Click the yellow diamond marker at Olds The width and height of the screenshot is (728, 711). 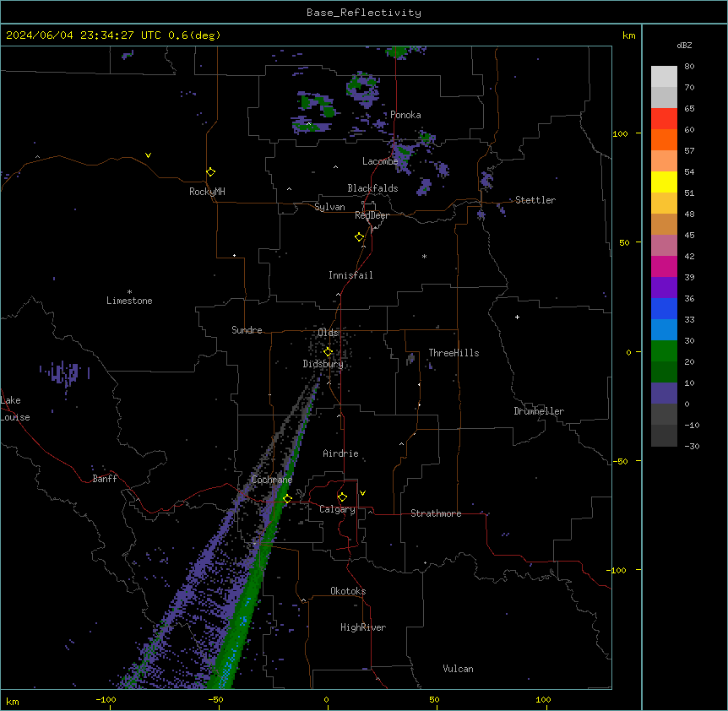[328, 352]
